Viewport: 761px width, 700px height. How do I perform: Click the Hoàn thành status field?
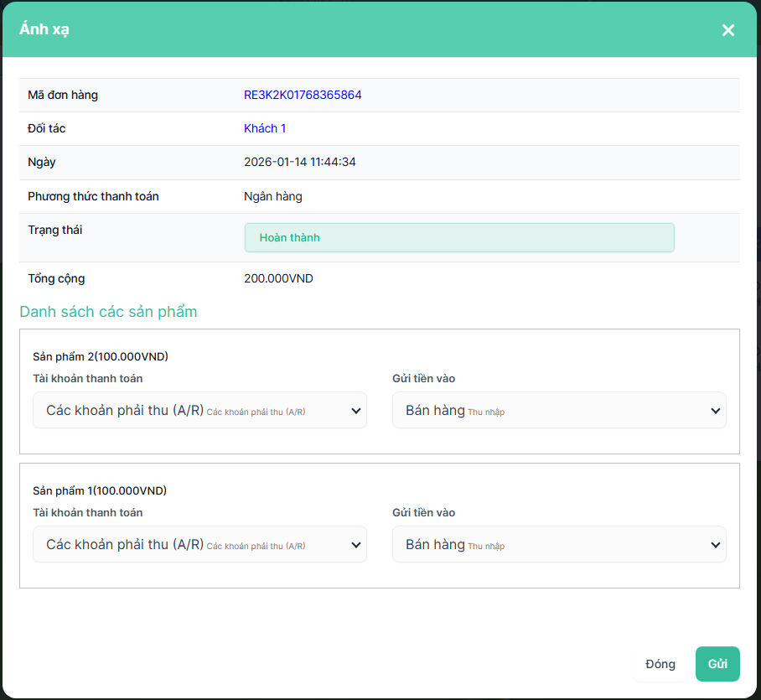pos(458,238)
